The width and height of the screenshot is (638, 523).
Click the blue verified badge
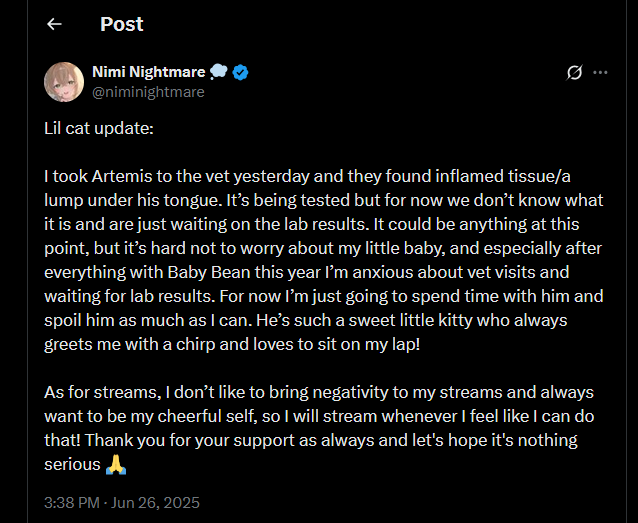[x=241, y=72]
